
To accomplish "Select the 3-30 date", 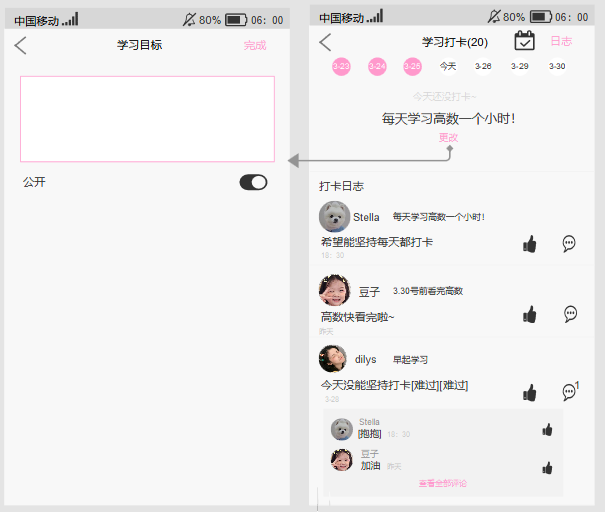I will (557, 66).
